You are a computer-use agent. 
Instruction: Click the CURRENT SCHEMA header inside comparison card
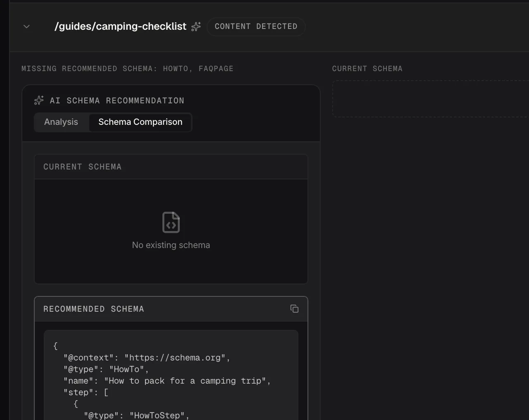click(82, 167)
